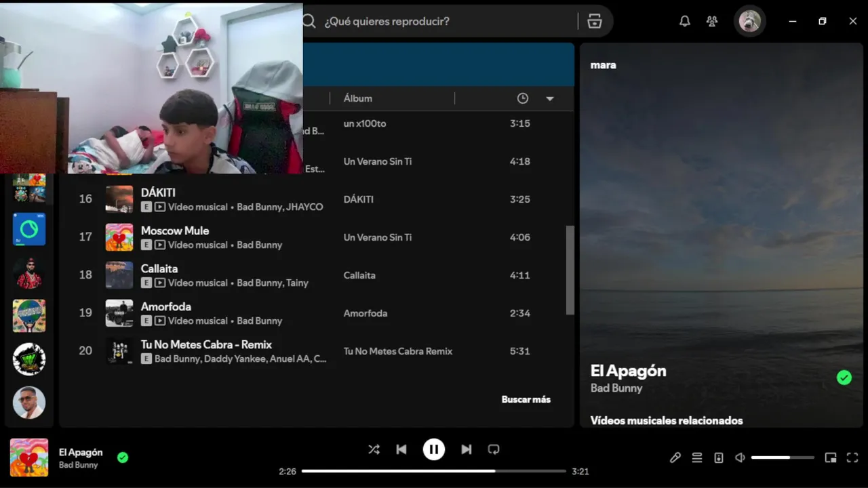The image size is (868, 488).
Task: Open DÁKITI album link
Action: click(359, 199)
